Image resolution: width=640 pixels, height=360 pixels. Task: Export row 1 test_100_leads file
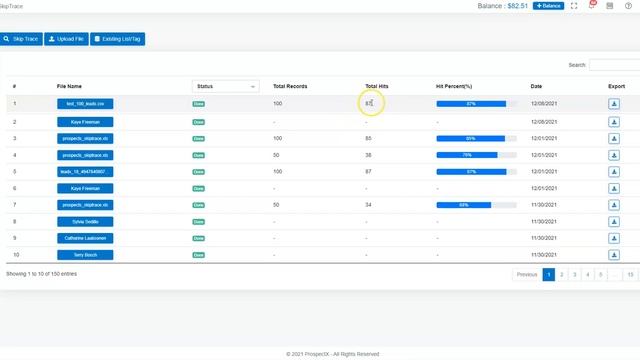click(x=614, y=104)
